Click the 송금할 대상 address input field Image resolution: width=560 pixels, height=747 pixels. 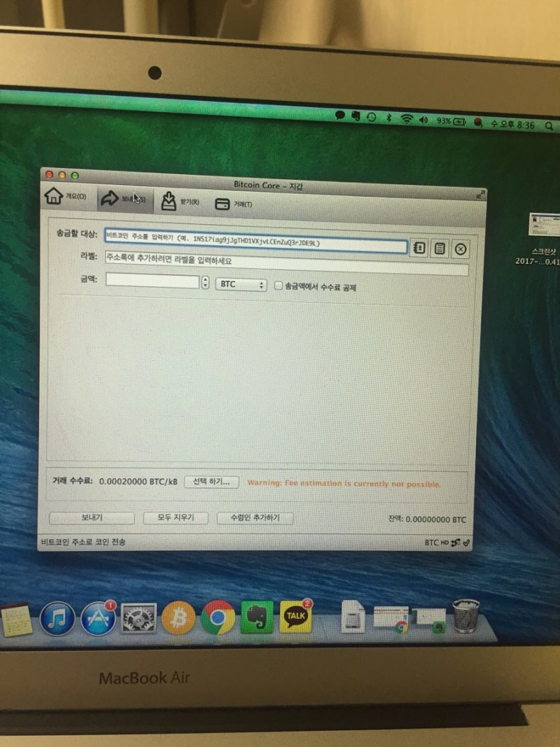tap(255, 241)
